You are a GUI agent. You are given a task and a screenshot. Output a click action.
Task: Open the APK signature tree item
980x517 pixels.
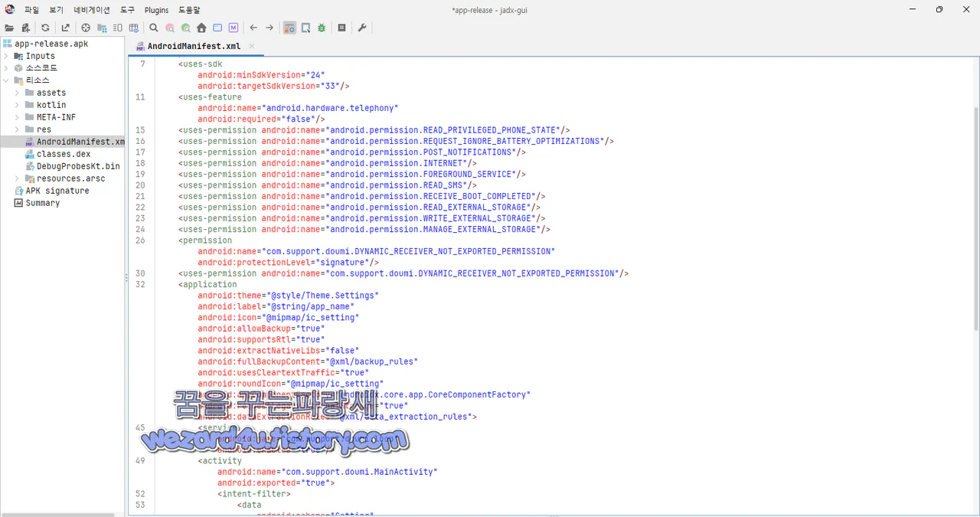[x=57, y=191]
